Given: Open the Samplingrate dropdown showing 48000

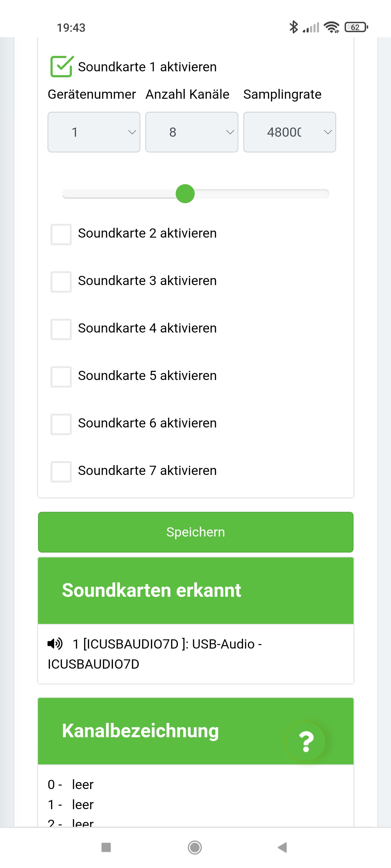Looking at the screenshot, I should pyautogui.click(x=289, y=132).
